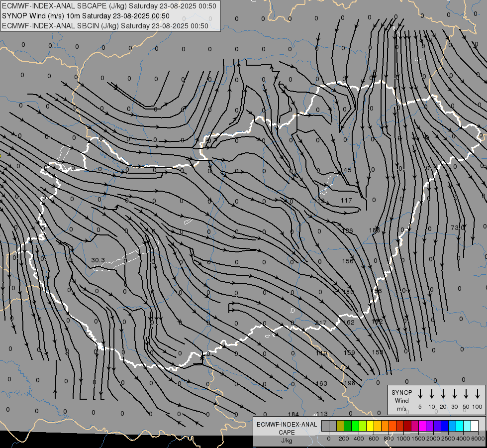Select the white swatch ending at 6000

point(475,426)
